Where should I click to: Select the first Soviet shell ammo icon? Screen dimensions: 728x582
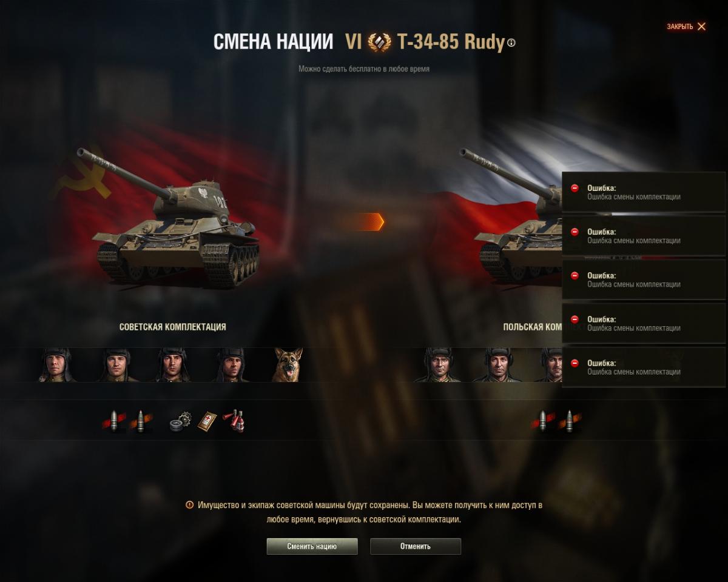coord(114,421)
